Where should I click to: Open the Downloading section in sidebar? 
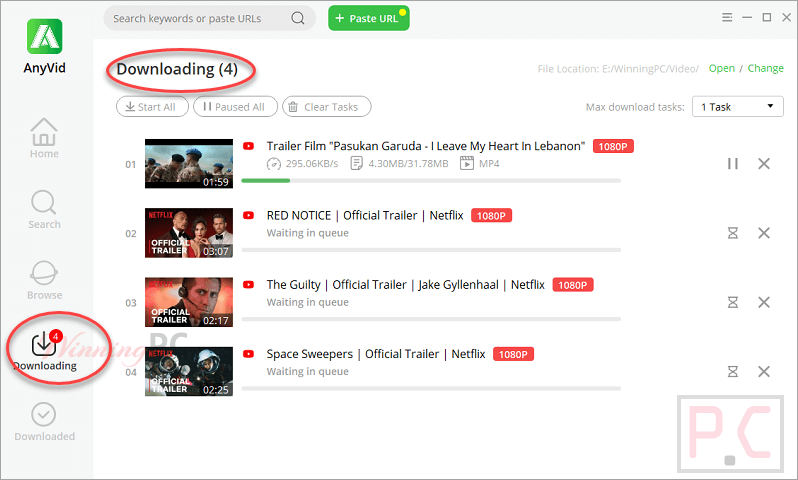click(44, 351)
